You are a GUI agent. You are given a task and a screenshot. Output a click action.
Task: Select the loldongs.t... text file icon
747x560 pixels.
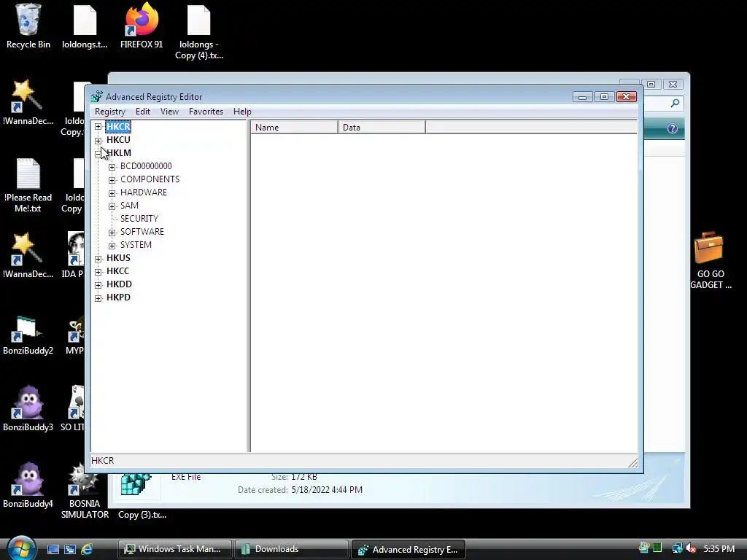(85, 26)
